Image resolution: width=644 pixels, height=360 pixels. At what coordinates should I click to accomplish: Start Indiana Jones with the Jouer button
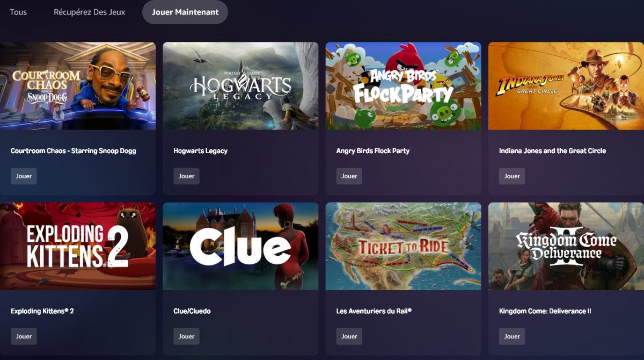coord(512,176)
